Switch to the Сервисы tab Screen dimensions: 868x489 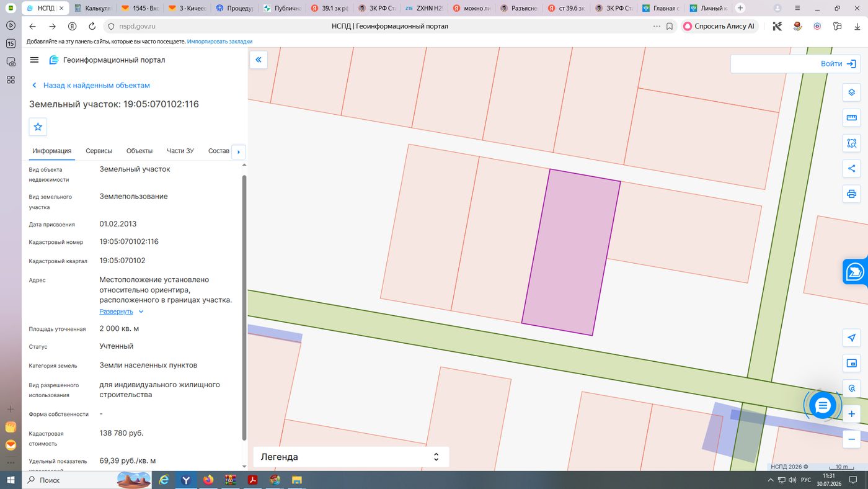coord(99,151)
